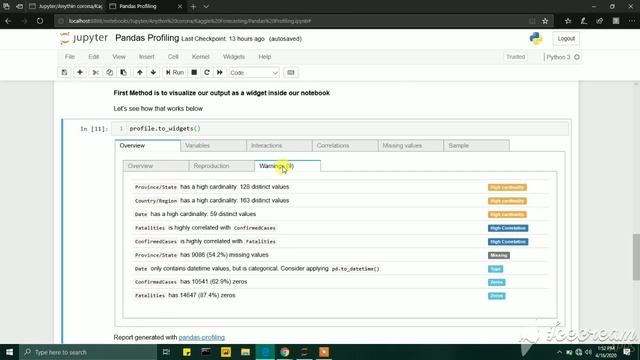The height and width of the screenshot is (360, 640).
Task: Open the pandas-profiling link
Action: point(202,338)
